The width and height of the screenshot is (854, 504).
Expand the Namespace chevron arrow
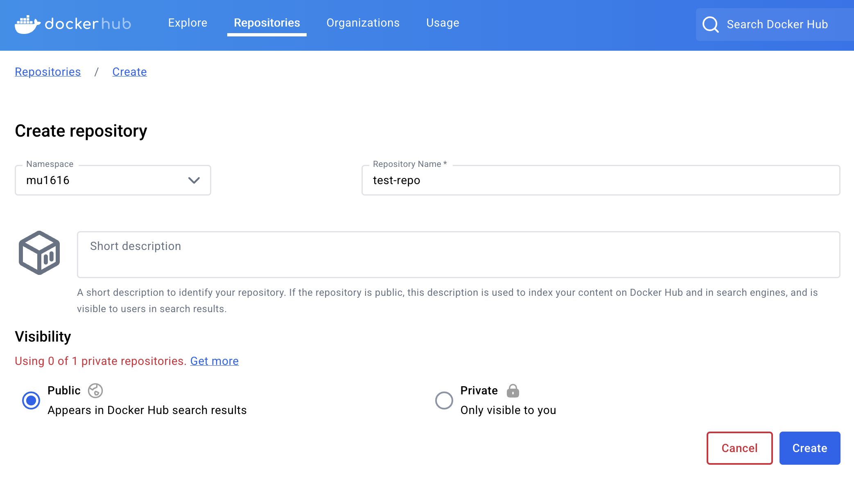coord(194,180)
